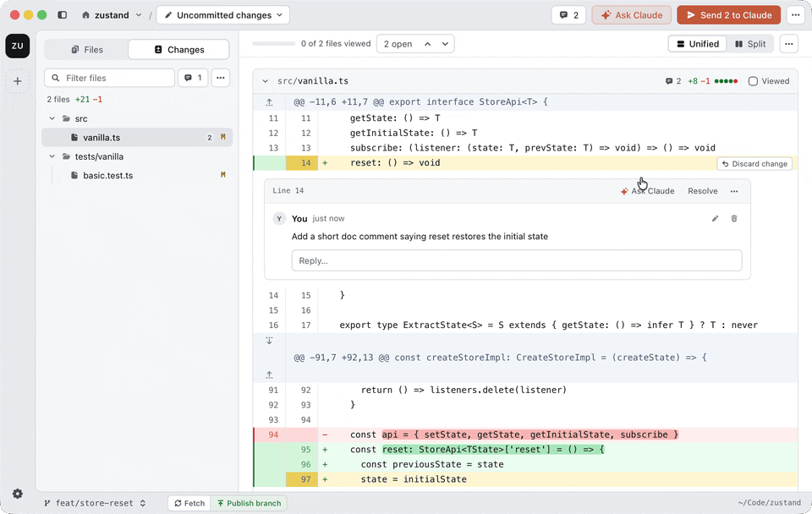
Task: Delete the comment with trash icon
Action: (x=734, y=218)
